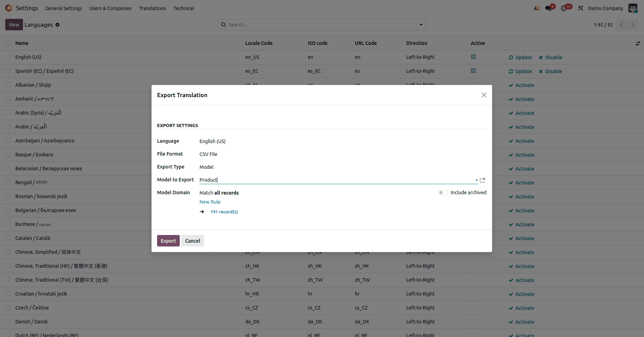Viewport: 644px width, 337px height.
Task: Go to next page with pagination arrow
Action: coord(633,24)
